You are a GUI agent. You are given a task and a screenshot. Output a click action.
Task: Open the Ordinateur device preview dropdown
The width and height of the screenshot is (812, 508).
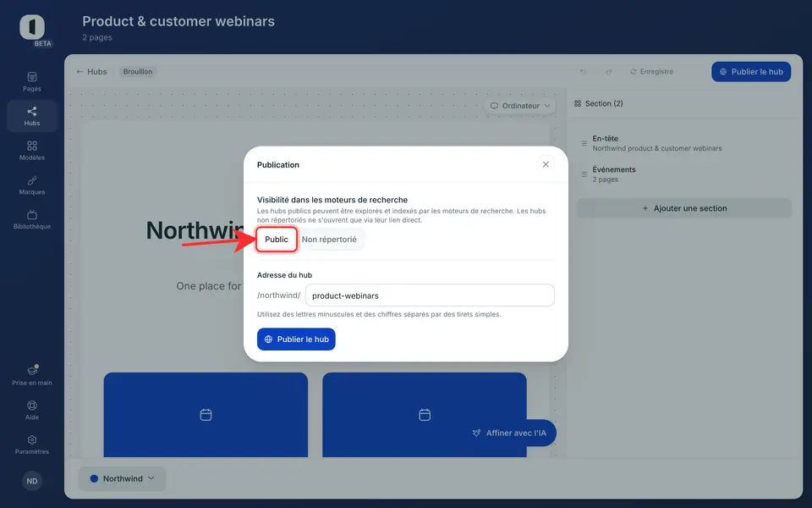(x=520, y=106)
